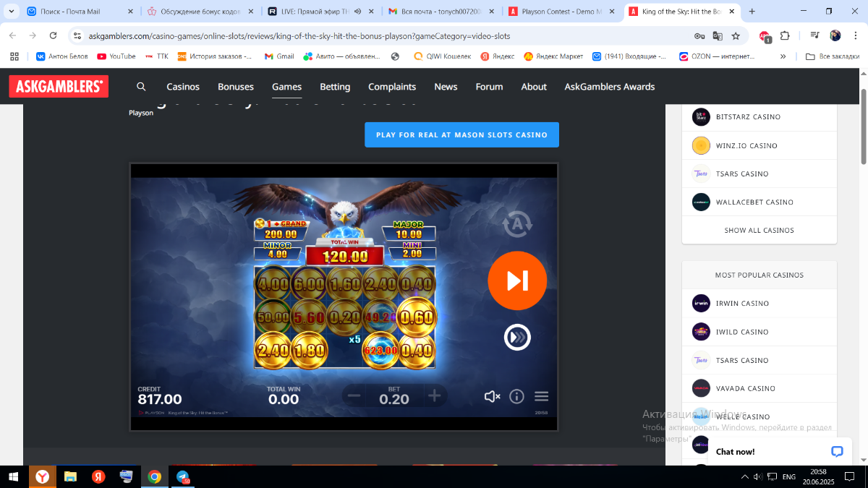The image size is (868, 488).
Task: Show hidden system tray icons
Action: coord(745,476)
